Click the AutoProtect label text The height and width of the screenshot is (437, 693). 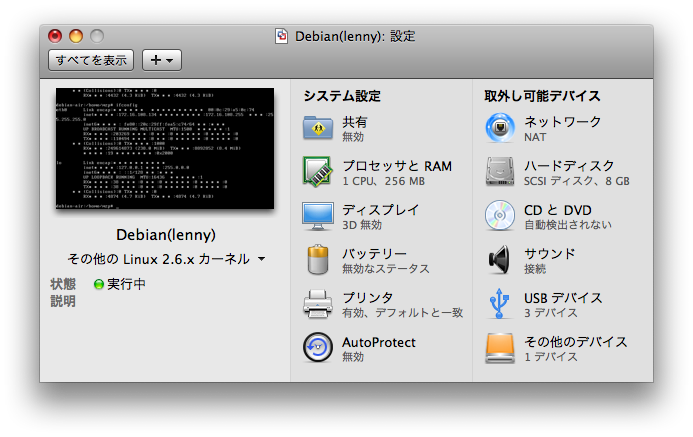point(379,342)
